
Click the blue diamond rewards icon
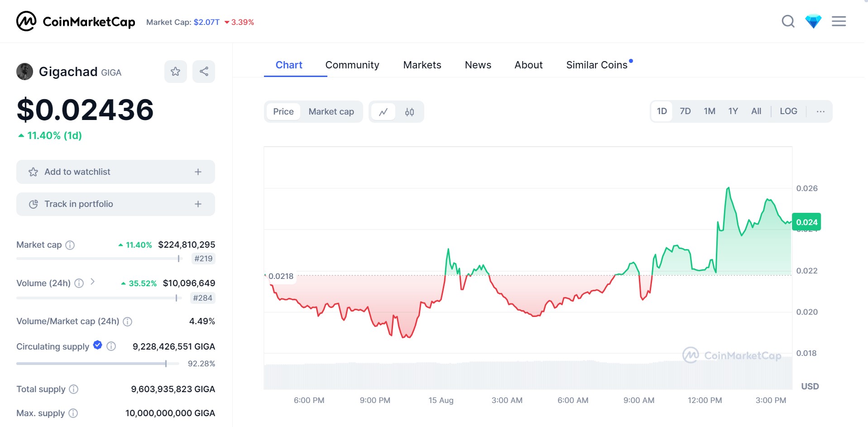tap(813, 21)
